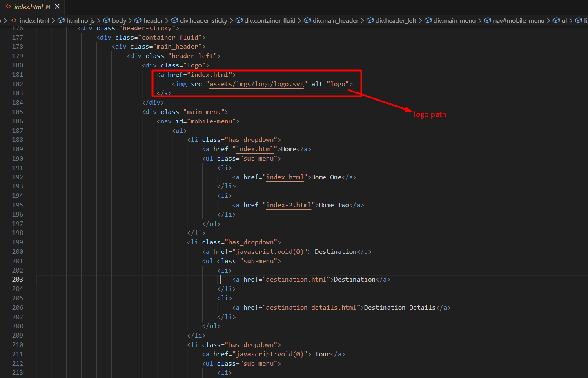The height and width of the screenshot is (378, 588).
Task: Click the div.main_header breadcrumb
Action: (335, 20)
